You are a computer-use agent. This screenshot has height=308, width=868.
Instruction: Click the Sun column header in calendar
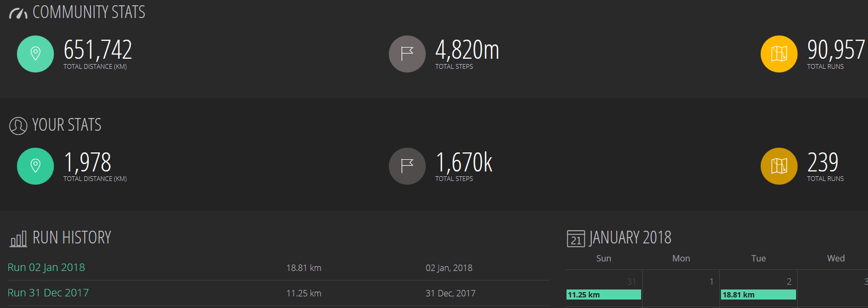click(x=604, y=258)
